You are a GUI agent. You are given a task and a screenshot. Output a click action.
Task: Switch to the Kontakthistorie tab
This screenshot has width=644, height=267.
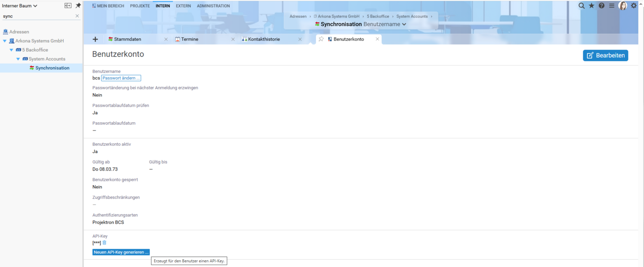pos(264,40)
